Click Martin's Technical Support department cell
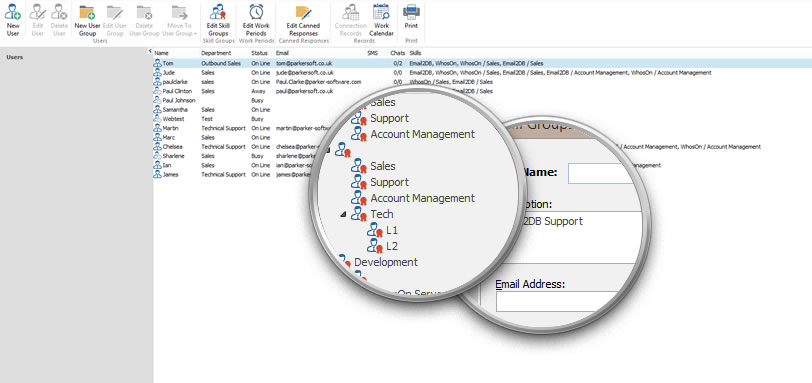Viewport: 812px width, 383px height. click(223, 128)
